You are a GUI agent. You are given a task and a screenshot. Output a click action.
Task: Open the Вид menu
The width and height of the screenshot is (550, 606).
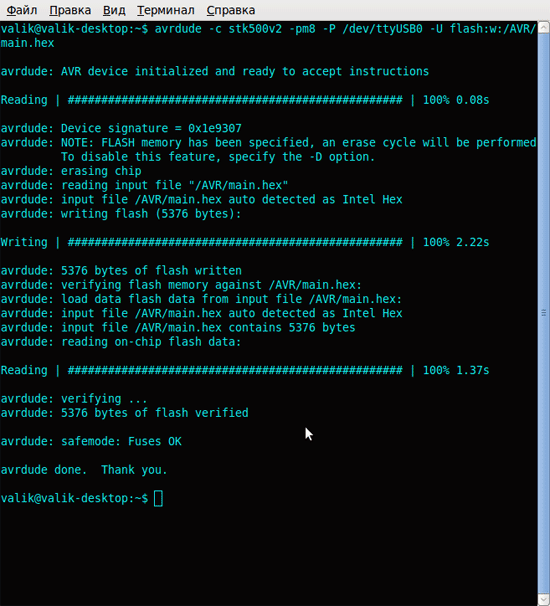[x=114, y=10]
